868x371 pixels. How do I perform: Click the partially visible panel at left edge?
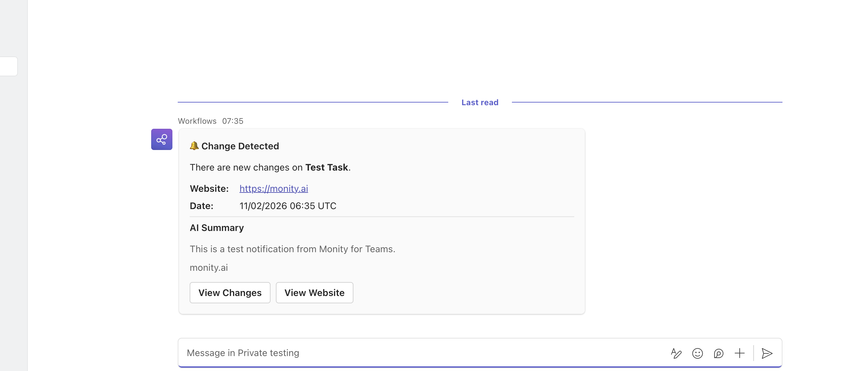click(8, 66)
